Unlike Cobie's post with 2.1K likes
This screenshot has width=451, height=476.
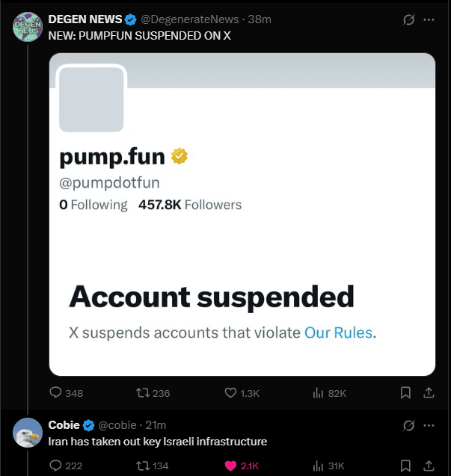[x=231, y=466]
